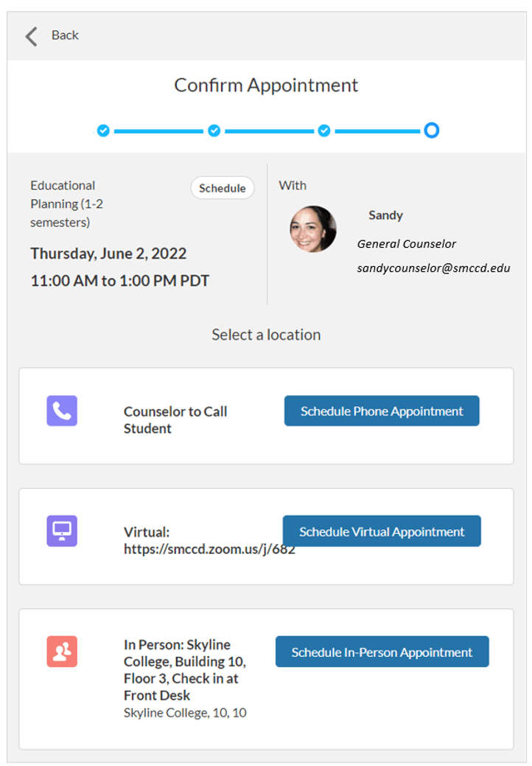Image resolution: width=532 pixels, height=766 pixels.
Task: Click the Schedule Phone Appointment button
Action: tap(381, 411)
